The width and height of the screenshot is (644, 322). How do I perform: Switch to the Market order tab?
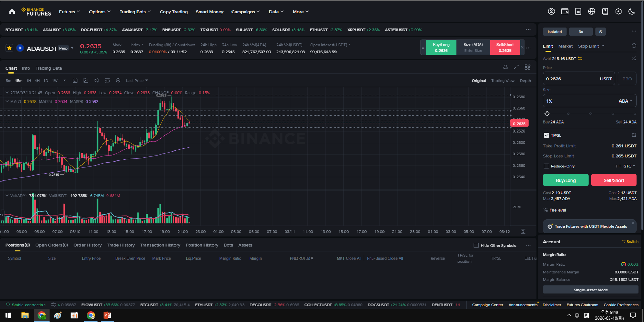(x=565, y=46)
